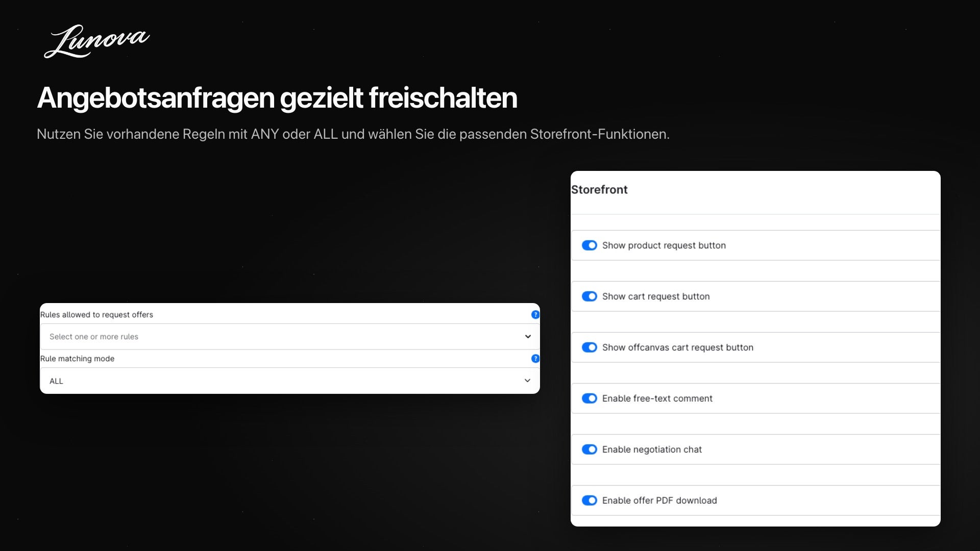Image resolution: width=980 pixels, height=551 pixels.
Task: Disable the Enable free-text comment switch
Action: (x=590, y=398)
